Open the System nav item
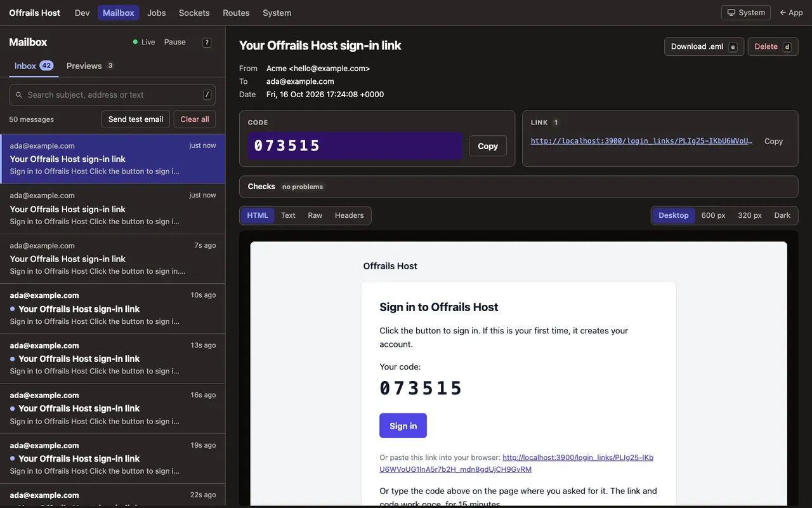The image size is (812, 508). coord(277,13)
